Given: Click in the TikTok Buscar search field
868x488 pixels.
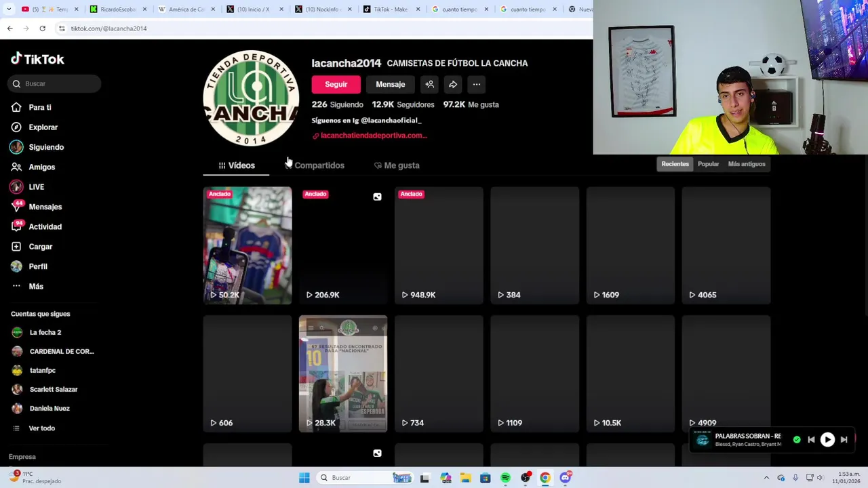Looking at the screenshot, I should click(55, 84).
